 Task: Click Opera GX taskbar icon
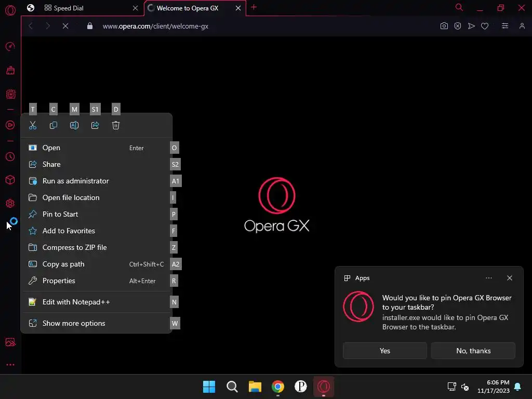pyautogui.click(x=323, y=387)
